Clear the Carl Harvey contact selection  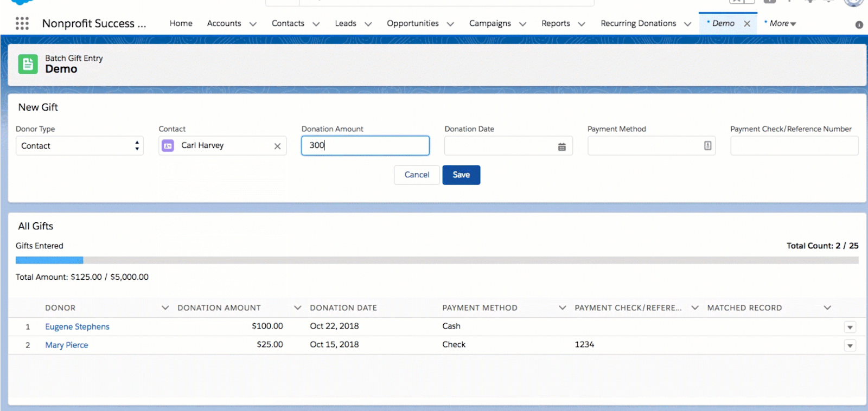tap(277, 146)
